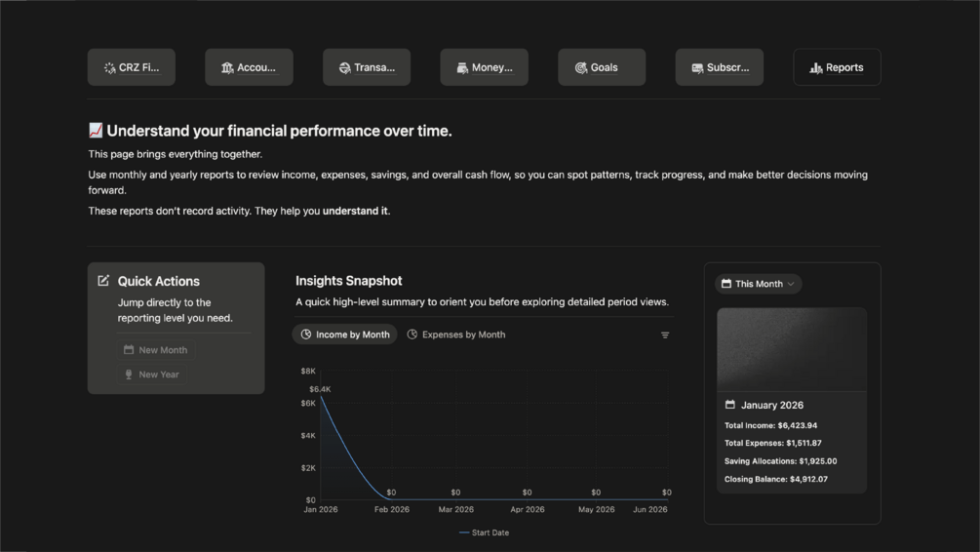Image resolution: width=980 pixels, height=552 pixels.
Task: Click the calendar icon beside January 2026
Action: [x=730, y=405]
